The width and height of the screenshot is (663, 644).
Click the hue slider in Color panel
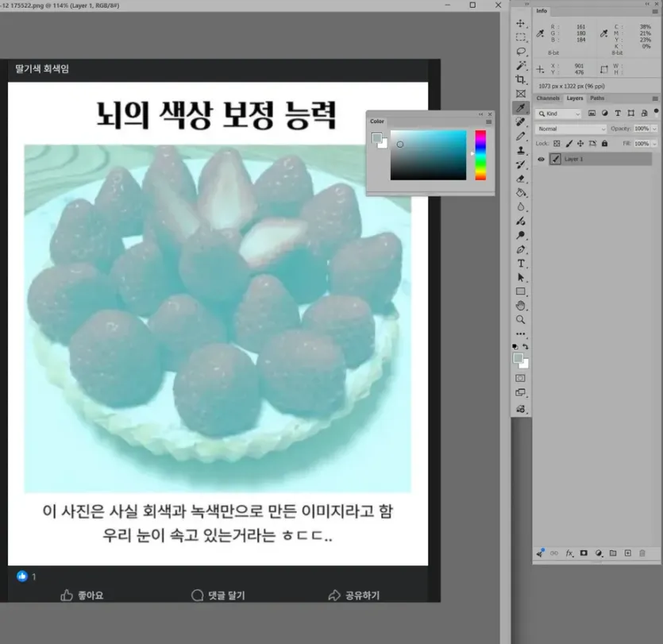coord(480,155)
